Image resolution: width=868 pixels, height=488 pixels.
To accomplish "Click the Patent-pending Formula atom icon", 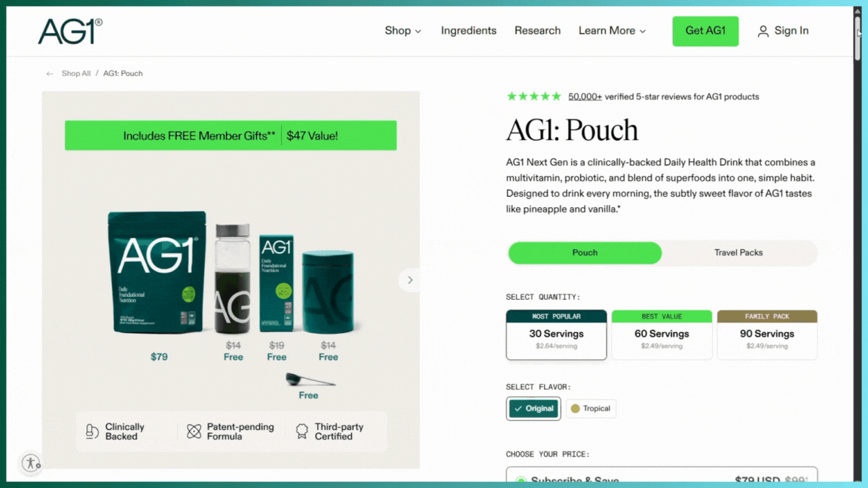I will (194, 432).
